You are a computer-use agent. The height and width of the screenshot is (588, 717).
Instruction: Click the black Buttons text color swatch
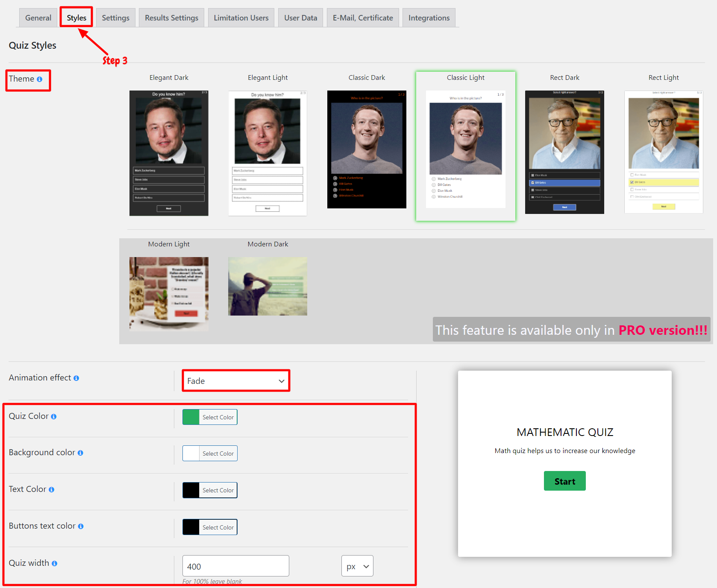pos(191,527)
